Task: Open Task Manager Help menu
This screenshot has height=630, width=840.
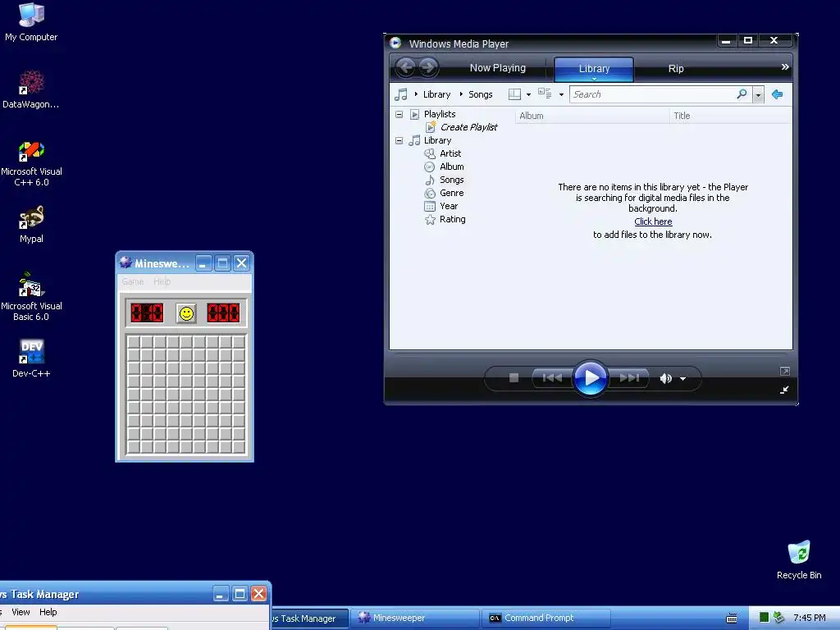Action: tap(48, 612)
